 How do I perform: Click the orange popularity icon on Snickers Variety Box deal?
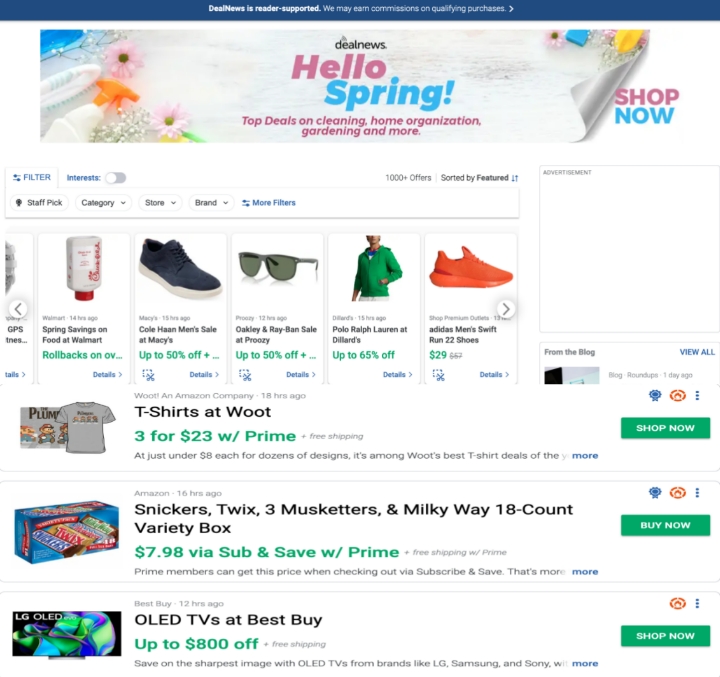[x=677, y=492]
